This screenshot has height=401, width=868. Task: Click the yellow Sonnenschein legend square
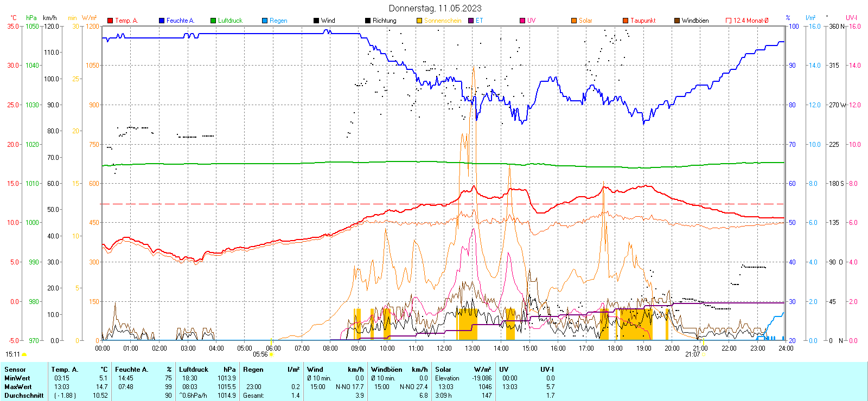coord(419,21)
